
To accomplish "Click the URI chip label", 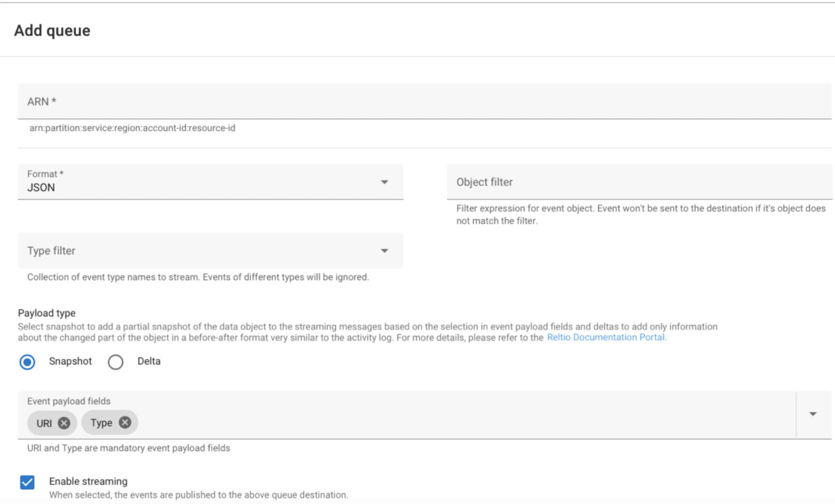I will pos(44,423).
